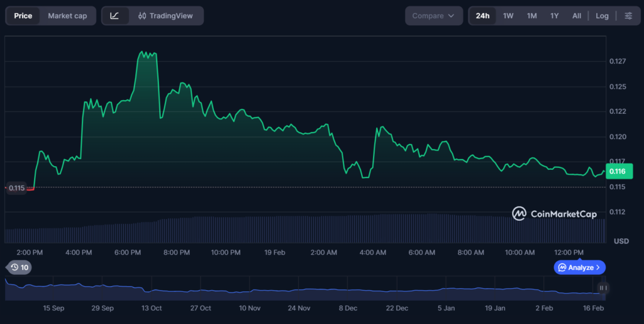Switch to TradingView candlestick chart
644x324 pixels.
(165, 16)
